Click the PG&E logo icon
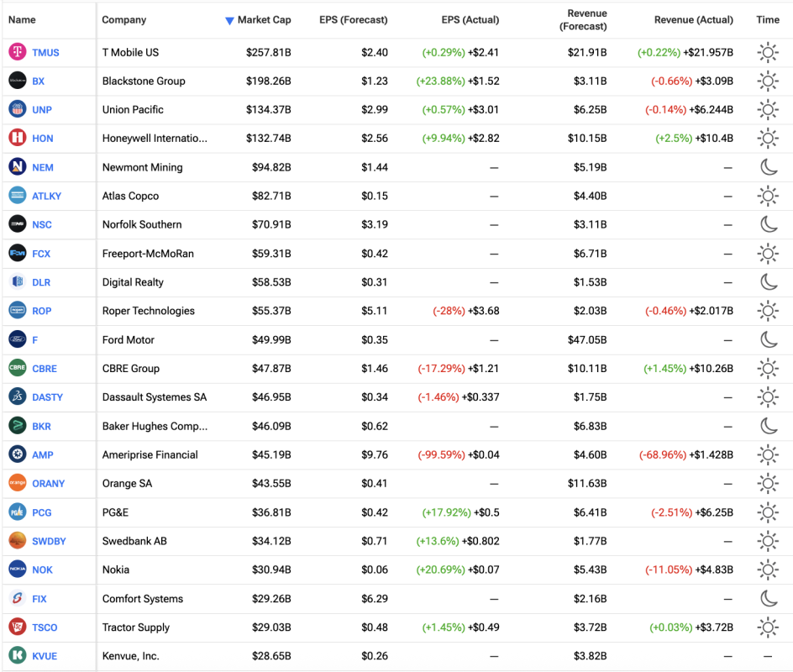Image resolution: width=793 pixels, height=672 pixels. click(18, 512)
